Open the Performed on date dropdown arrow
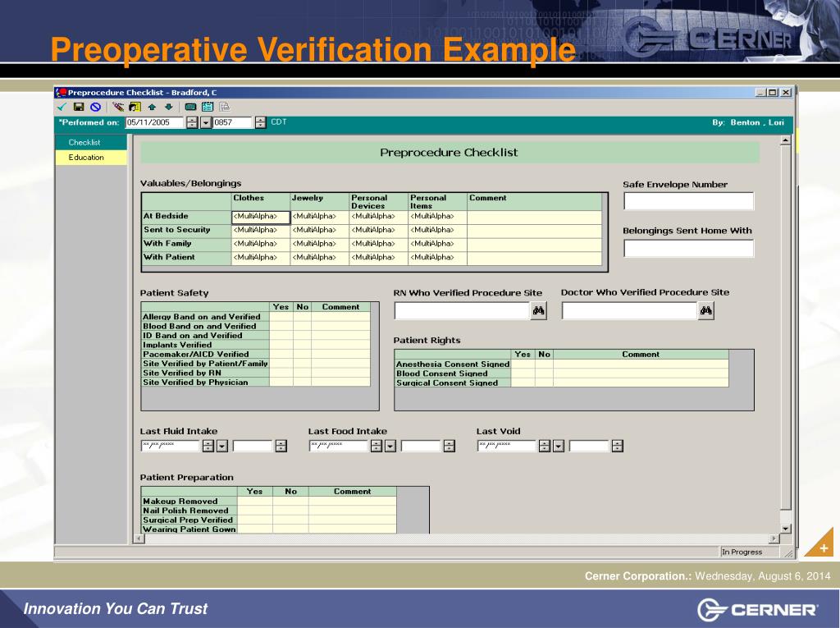Viewport: 840px width, 628px height. coord(205,122)
